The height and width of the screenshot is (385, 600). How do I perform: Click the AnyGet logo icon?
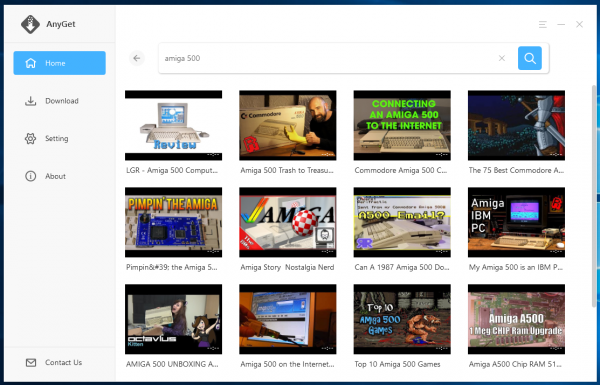(x=30, y=24)
